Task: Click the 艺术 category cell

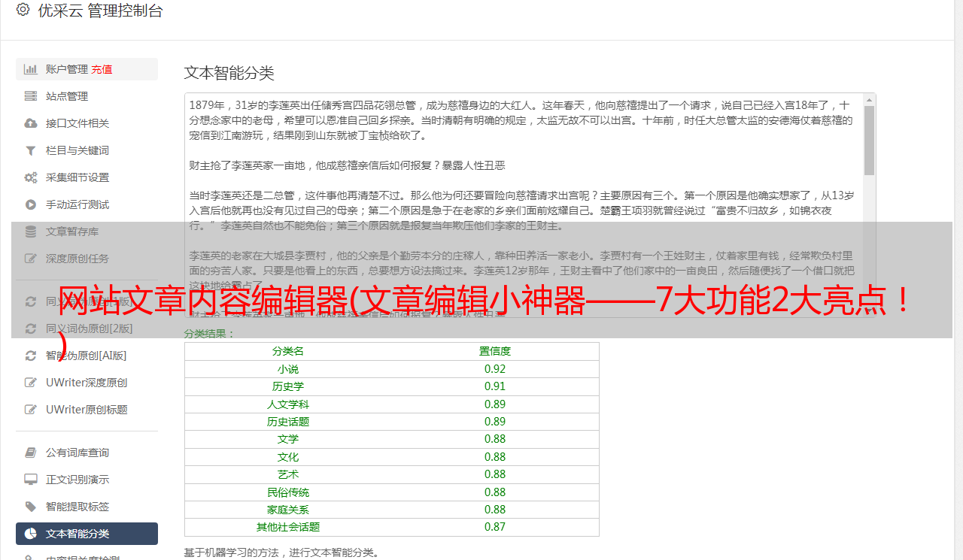Action: coord(288,474)
